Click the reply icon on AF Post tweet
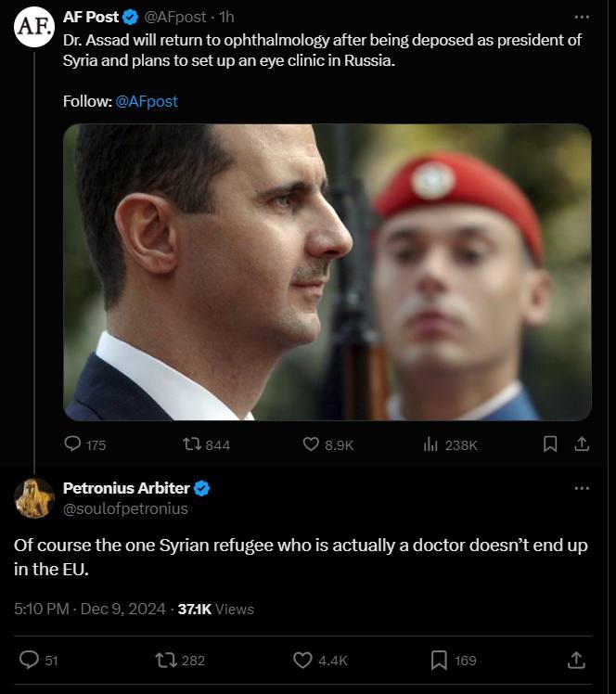616x694 pixels. (72, 443)
